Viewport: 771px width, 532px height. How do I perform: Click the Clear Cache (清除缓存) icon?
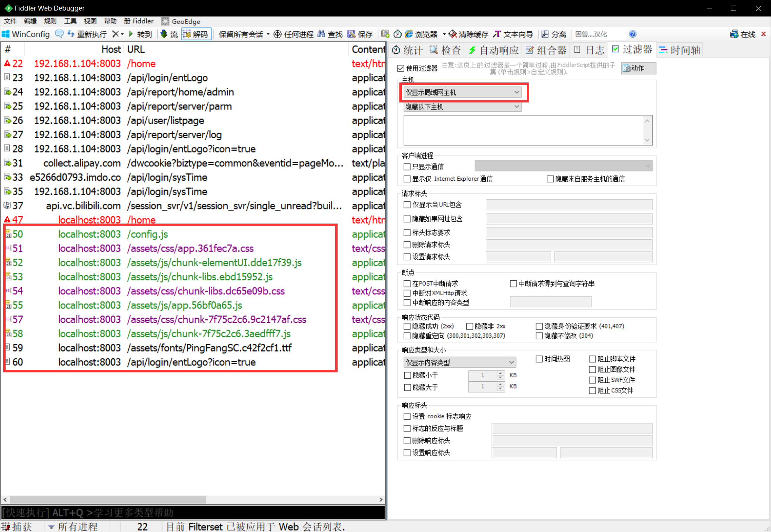[453, 34]
